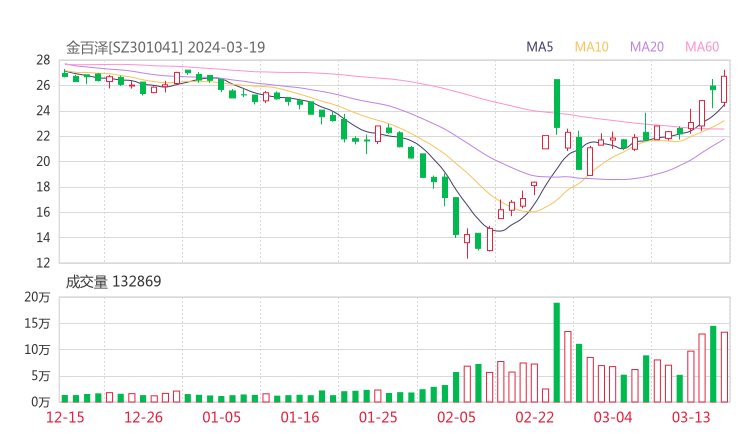The image size is (740, 440).
Task: Click the last red candlestick on the right
Action: [x=724, y=89]
